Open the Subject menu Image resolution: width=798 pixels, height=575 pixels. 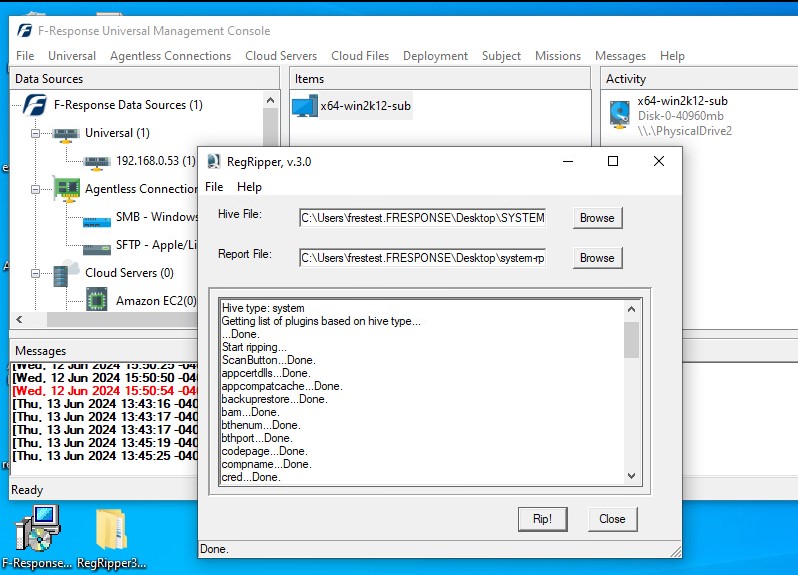(x=501, y=55)
